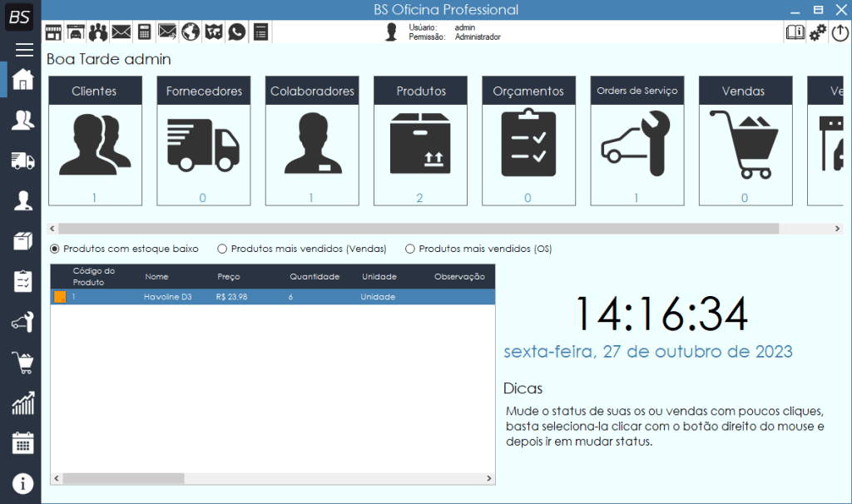Click the shopping cart icon in sidebar
Screen dimensions: 852x504
pos(22,363)
